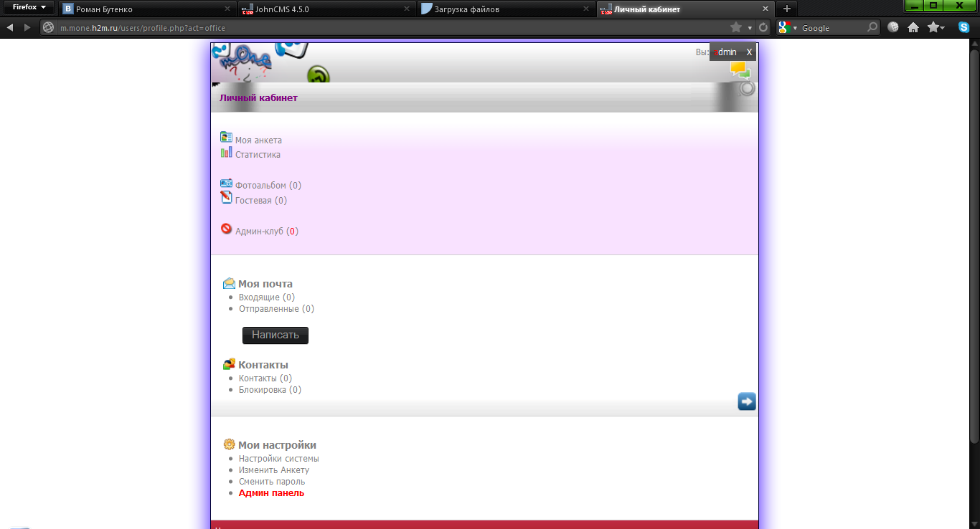Click the Моя почта envelope icon

(x=230, y=283)
